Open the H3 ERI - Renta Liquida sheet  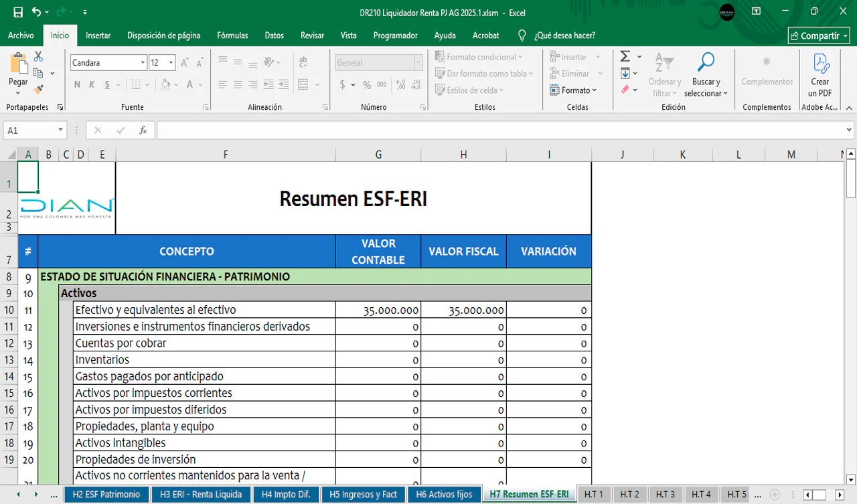tap(200, 495)
